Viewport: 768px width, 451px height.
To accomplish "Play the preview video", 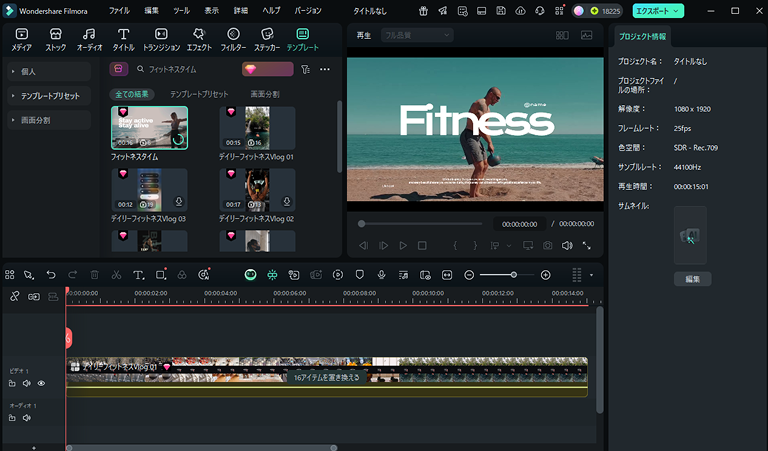I will (403, 246).
